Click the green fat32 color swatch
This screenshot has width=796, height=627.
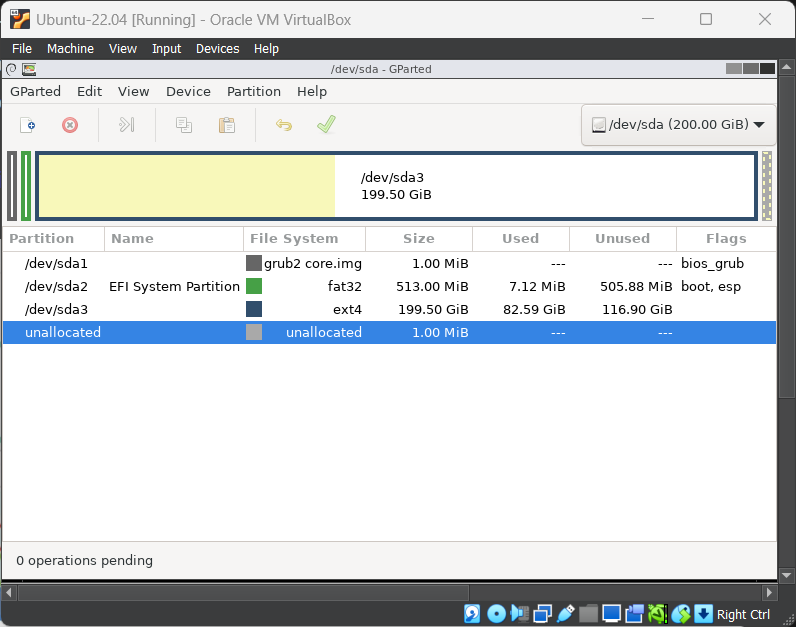click(254, 286)
